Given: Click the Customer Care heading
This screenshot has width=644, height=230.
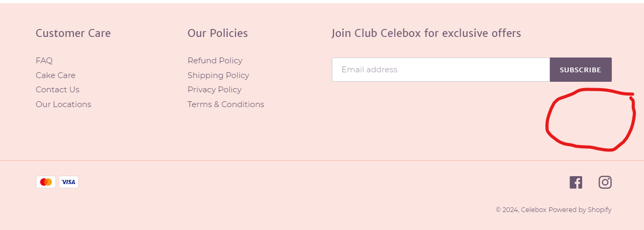Looking at the screenshot, I should [x=73, y=33].
